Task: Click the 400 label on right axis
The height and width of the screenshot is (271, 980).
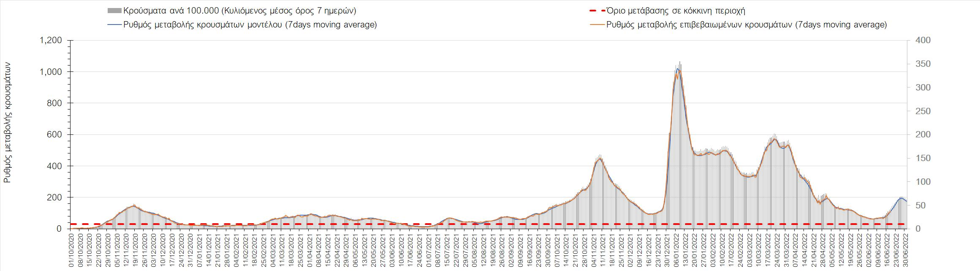Action: coord(920,41)
